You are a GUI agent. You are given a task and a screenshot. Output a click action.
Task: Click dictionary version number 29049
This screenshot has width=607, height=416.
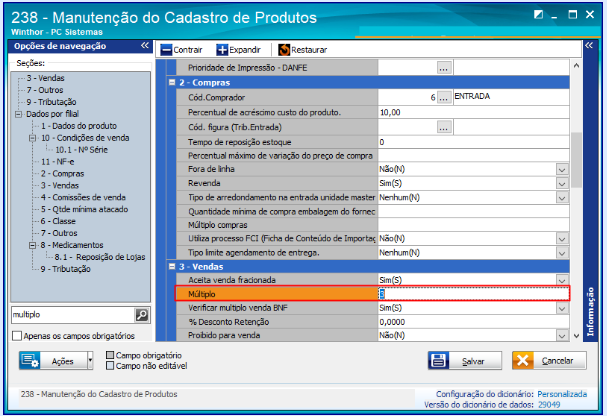click(x=549, y=405)
